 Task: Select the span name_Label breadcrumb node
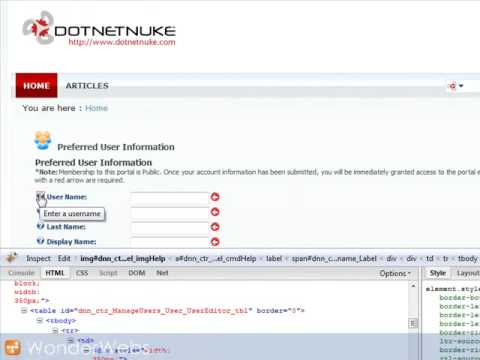point(334,259)
